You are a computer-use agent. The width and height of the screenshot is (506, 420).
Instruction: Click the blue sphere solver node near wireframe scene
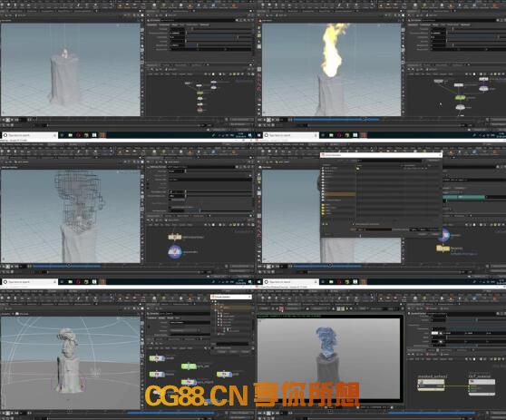(x=175, y=252)
